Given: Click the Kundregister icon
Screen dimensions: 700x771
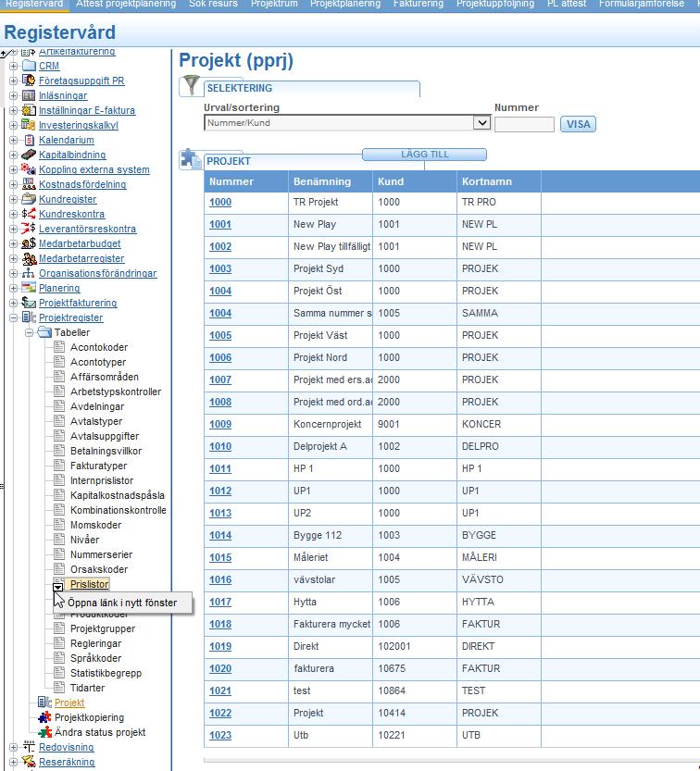Looking at the screenshot, I should [29, 199].
